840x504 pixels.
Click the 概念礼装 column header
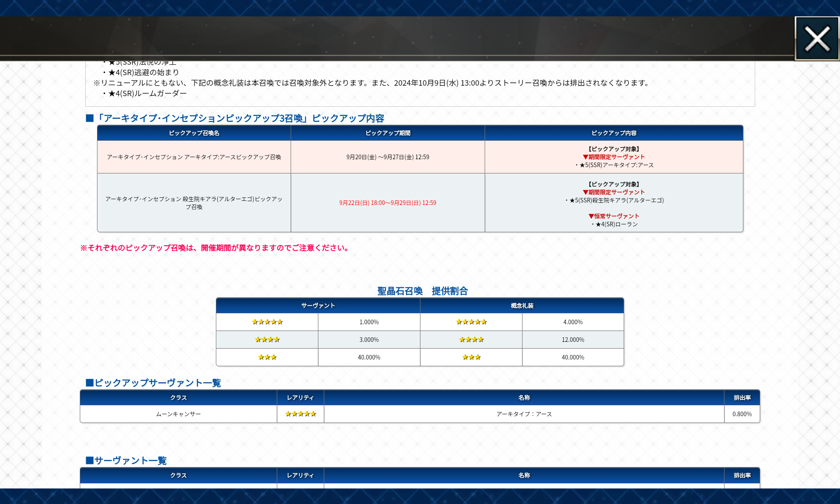[522, 306]
